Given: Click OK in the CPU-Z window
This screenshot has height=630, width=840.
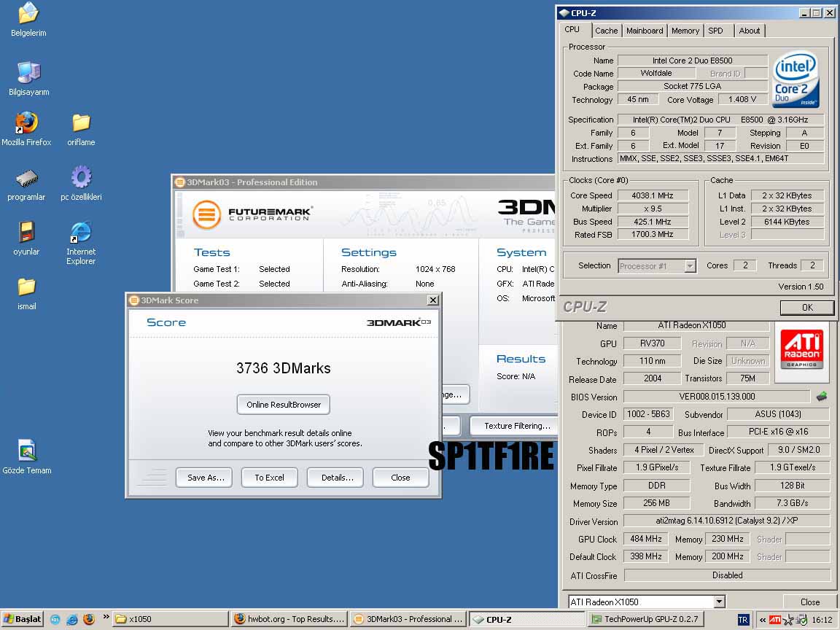Looking at the screenshot, I should (806, 308).
